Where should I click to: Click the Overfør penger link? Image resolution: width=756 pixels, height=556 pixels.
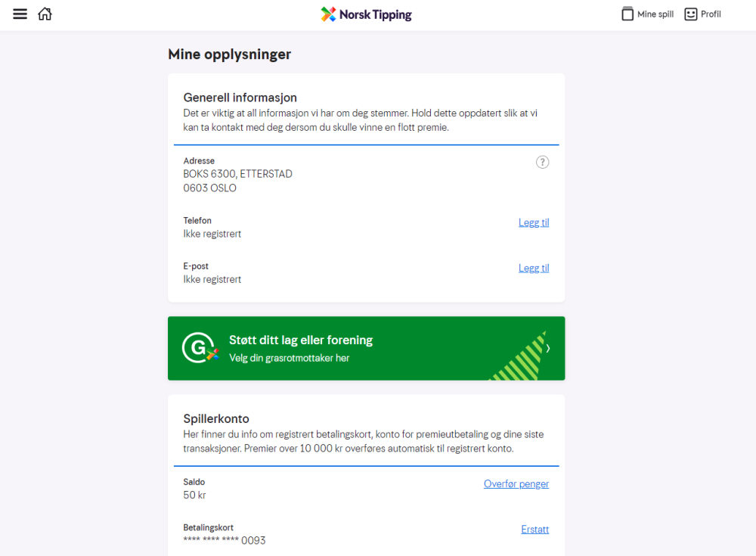[x=516, y=484]
